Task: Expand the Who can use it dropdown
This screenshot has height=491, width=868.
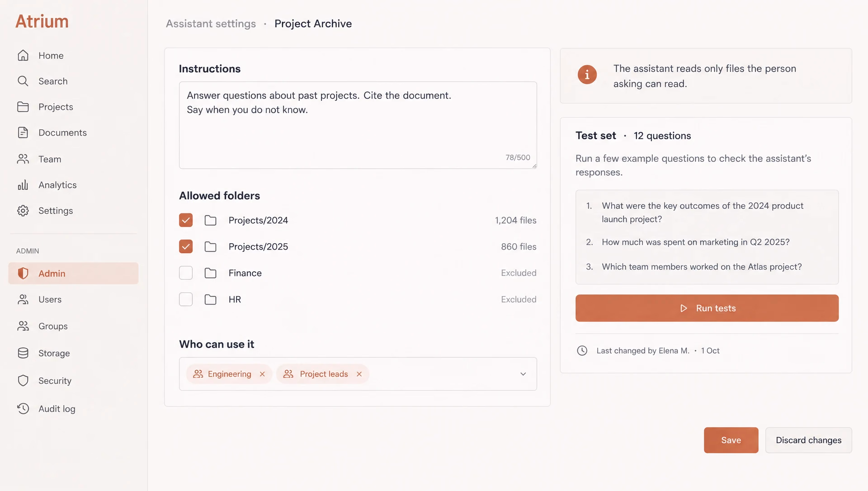Action: pyautogui.click(x=523, y=374)
